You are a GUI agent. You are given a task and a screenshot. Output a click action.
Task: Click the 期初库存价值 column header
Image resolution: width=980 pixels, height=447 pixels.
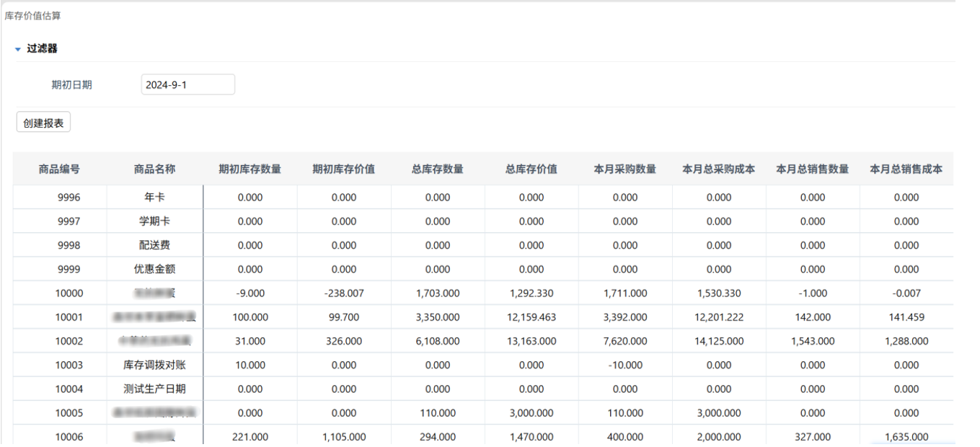pyautogui.click(x=344, y=169)
